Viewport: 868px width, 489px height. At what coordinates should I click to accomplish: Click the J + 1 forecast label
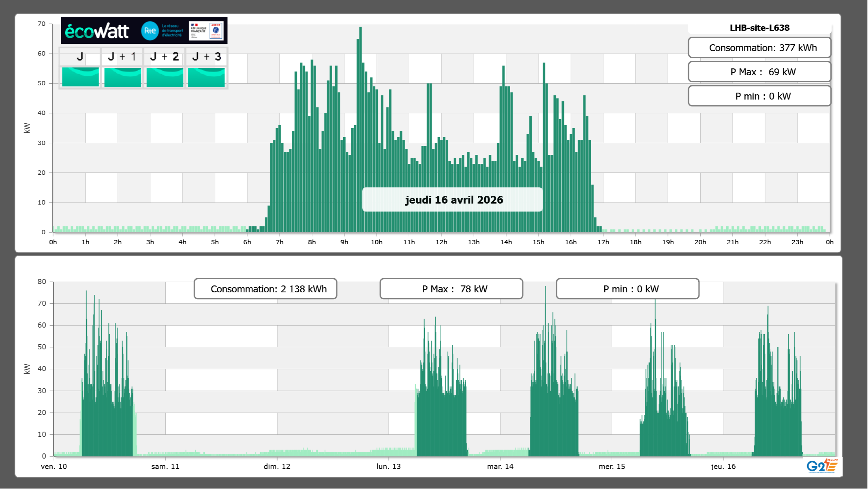coord(122,57)
